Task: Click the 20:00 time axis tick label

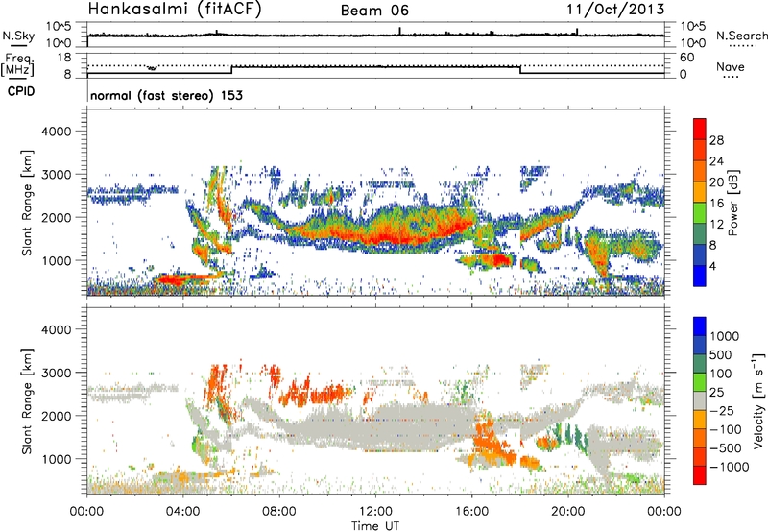Action: pos(568,512)
